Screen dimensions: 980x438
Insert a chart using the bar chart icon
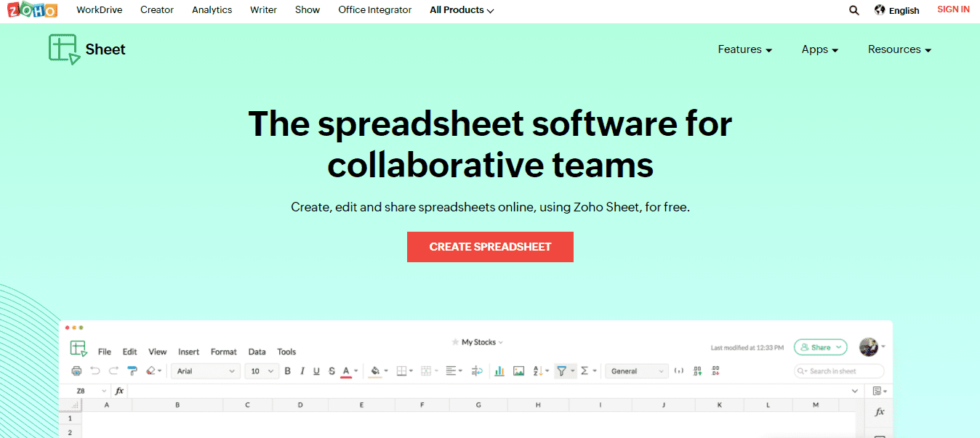[499, 371]
